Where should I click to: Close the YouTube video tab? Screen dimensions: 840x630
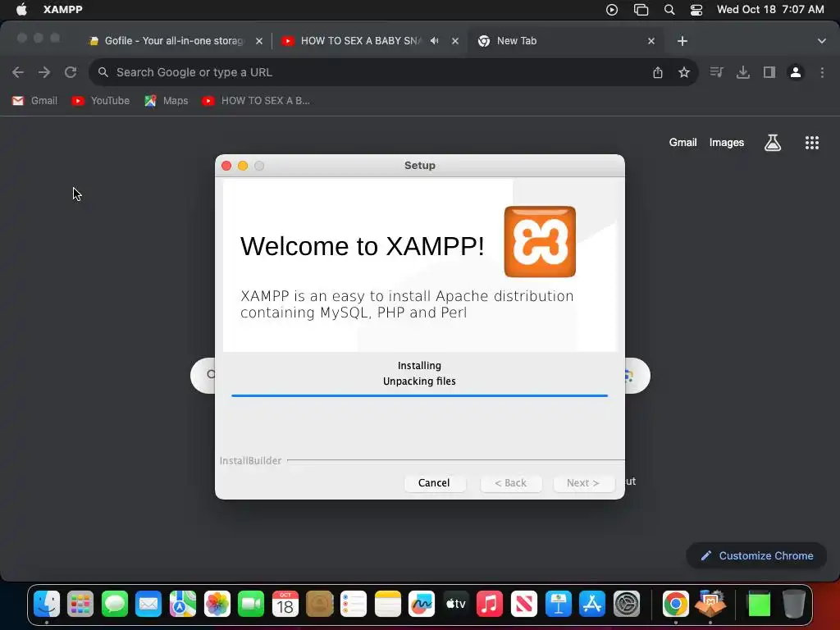[455, 41]
